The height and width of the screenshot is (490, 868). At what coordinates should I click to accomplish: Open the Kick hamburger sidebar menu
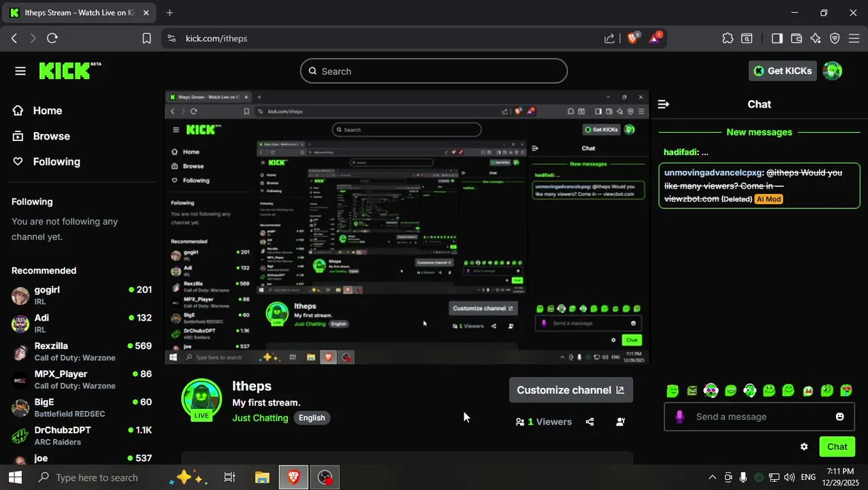click(x=20, y=71)
